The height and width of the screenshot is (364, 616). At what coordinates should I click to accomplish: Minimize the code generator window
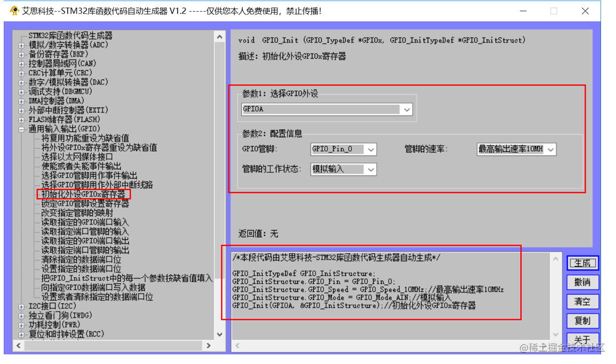[523, 11]
